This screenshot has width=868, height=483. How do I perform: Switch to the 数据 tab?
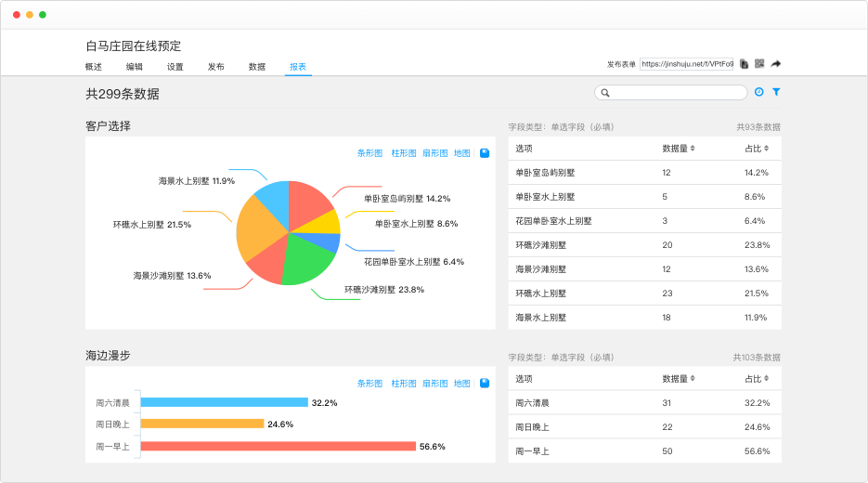257,67
